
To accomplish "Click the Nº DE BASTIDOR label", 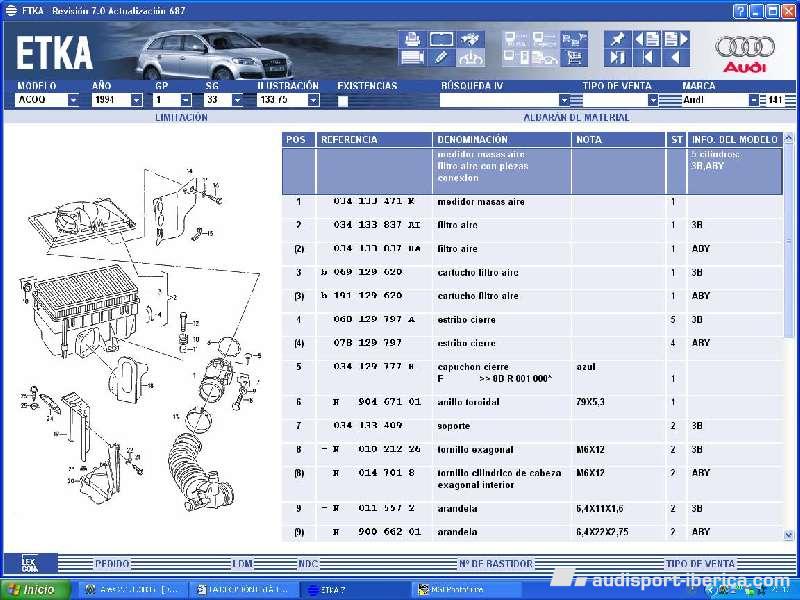I will click(495, 564).
